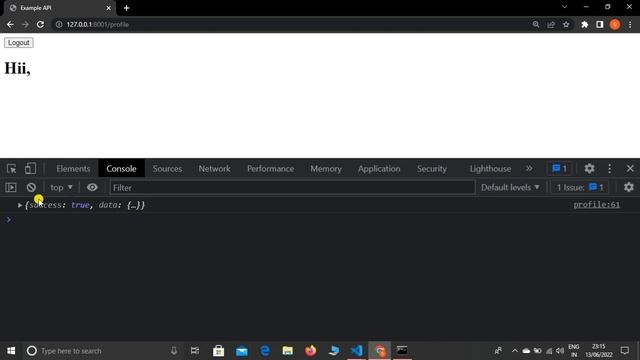640x360 pixels.
Task: Open the Default levels dropdown
Action: click(510, 187)
